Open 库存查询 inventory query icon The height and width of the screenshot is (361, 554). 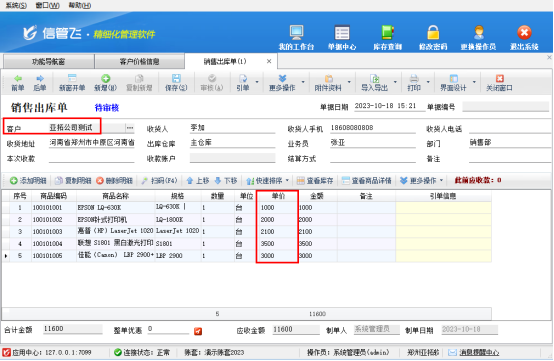tap(388, 32)
